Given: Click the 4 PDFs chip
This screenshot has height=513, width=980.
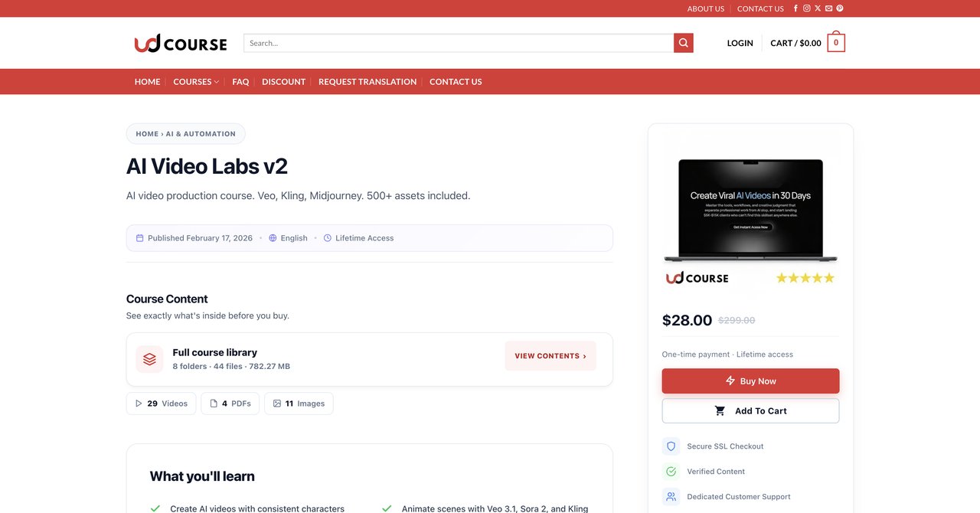Looking at the screenshot, I should click(x=230, y=404).
